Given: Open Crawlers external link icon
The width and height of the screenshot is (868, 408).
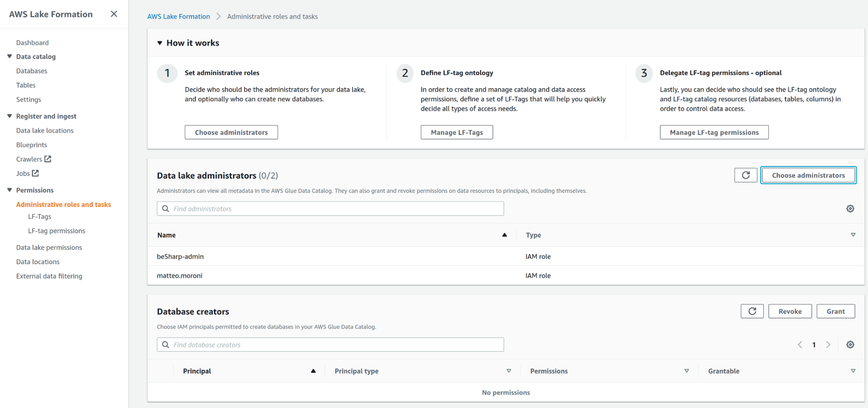Looking at the screenshot, I should point(48,159).
